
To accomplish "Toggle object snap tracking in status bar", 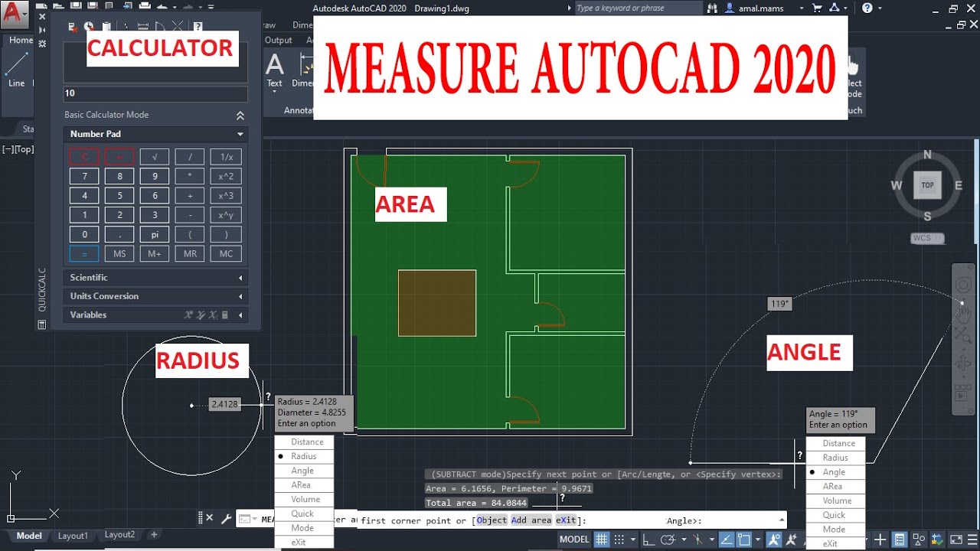I will 727,540.
